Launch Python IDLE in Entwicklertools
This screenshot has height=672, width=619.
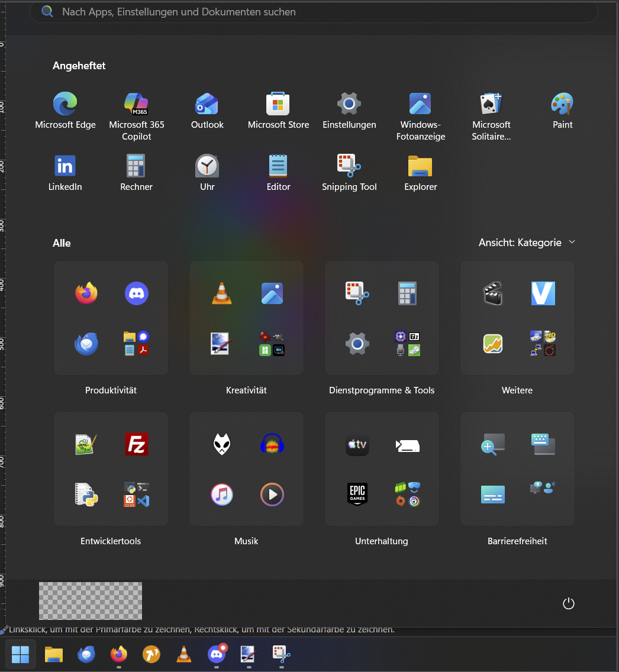tap(86, 495)
